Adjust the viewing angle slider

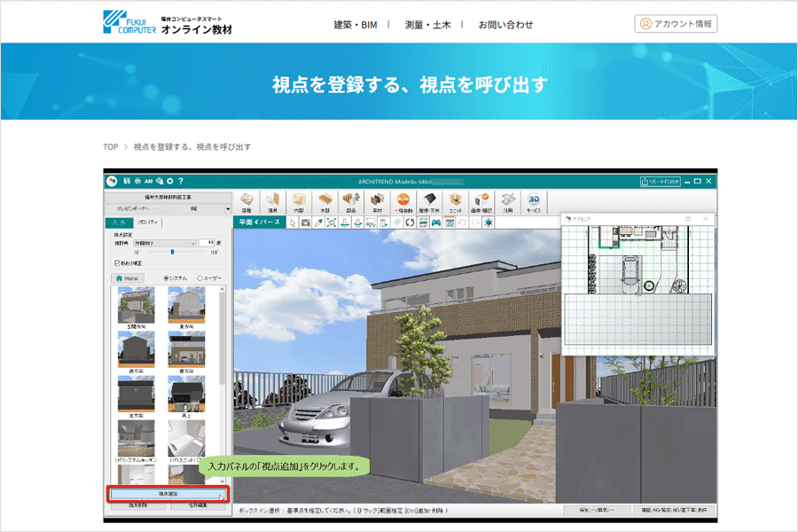[x=172, y=252]
